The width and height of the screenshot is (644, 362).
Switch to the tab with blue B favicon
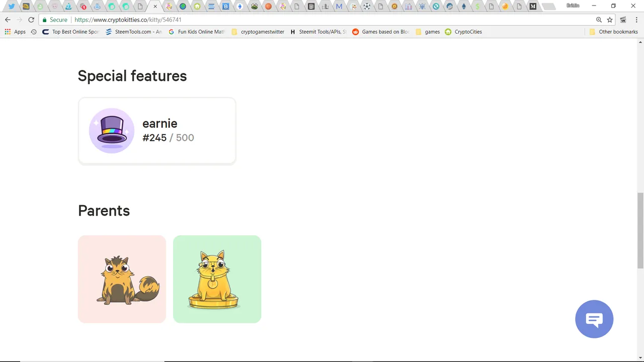(225, 7)
